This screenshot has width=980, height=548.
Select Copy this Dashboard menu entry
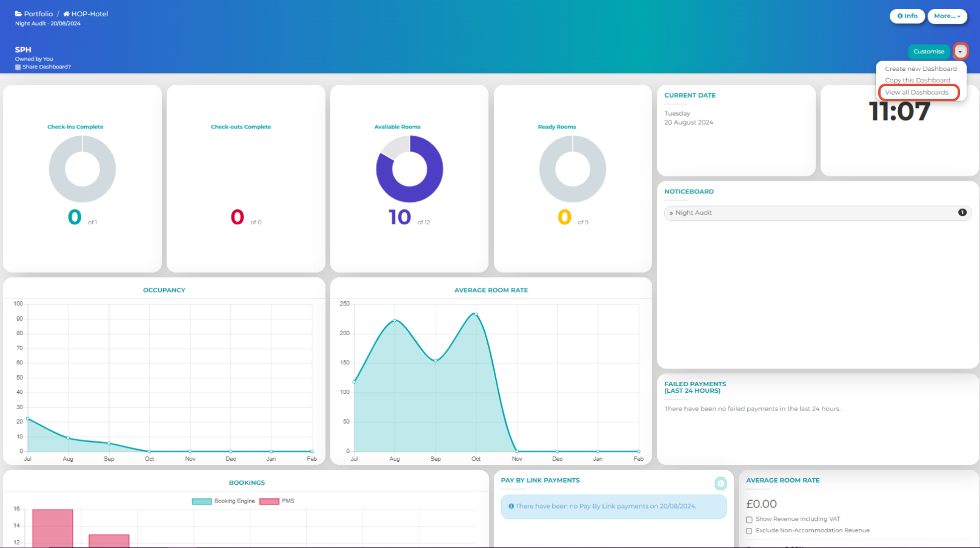(x=918, y=80)
